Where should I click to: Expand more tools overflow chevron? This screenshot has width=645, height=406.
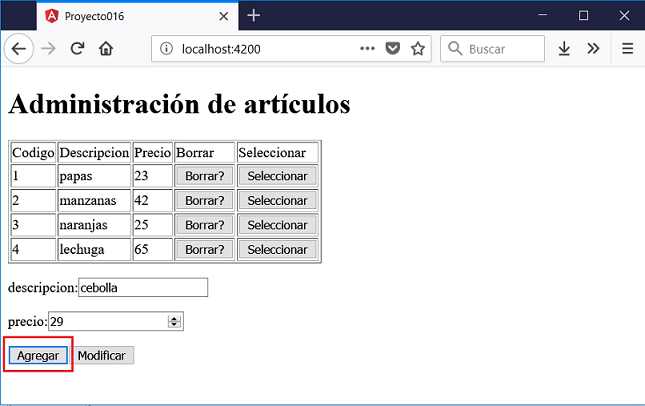[593, 49]
